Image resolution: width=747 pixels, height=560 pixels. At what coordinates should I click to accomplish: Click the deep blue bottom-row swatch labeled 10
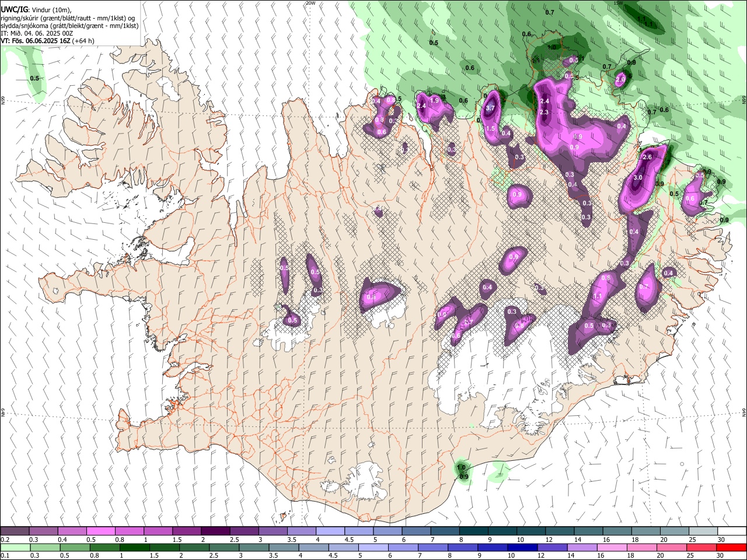point(522,547)
